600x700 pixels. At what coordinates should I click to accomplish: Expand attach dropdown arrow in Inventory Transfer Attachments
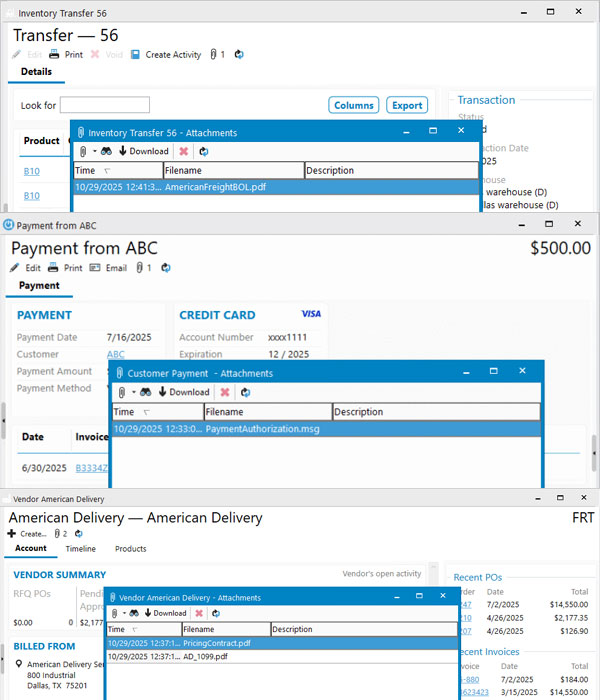(95, 151)
